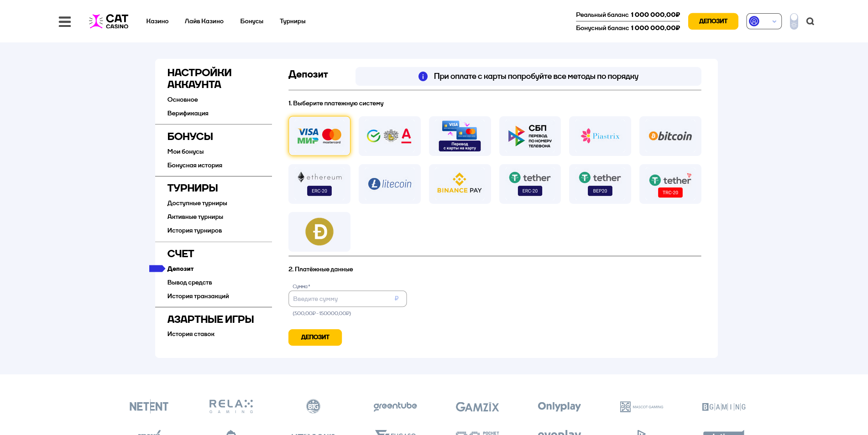Toggle the light/dark theme switch
868x435 pixels.
coord(794,21)
